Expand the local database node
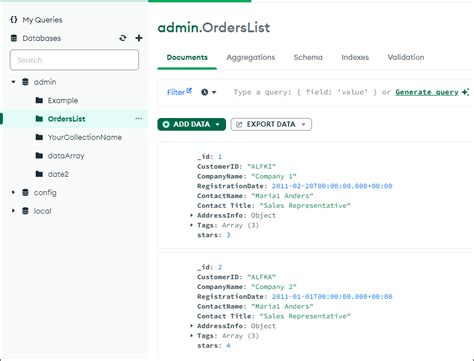The height and width of the screenshot is (361, 474). (x=13, y=211)
